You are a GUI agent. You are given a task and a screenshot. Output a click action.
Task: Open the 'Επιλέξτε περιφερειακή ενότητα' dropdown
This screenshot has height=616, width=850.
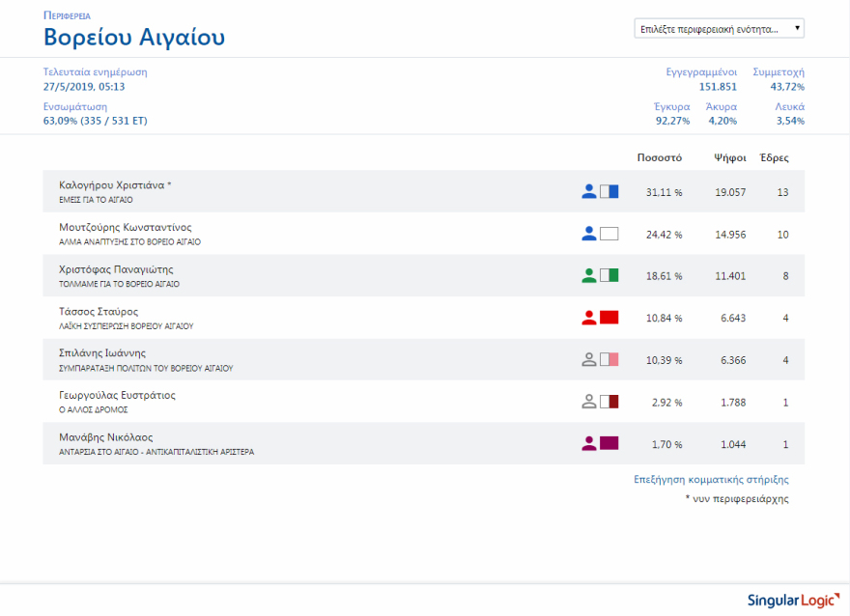(720, 29)
